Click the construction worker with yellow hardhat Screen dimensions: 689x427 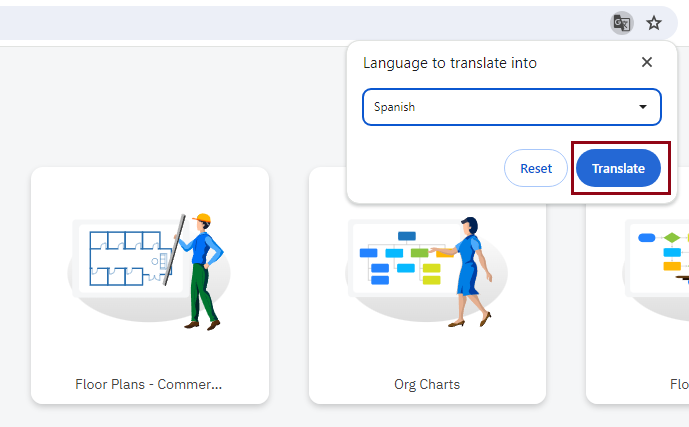(x=203, y=270)
